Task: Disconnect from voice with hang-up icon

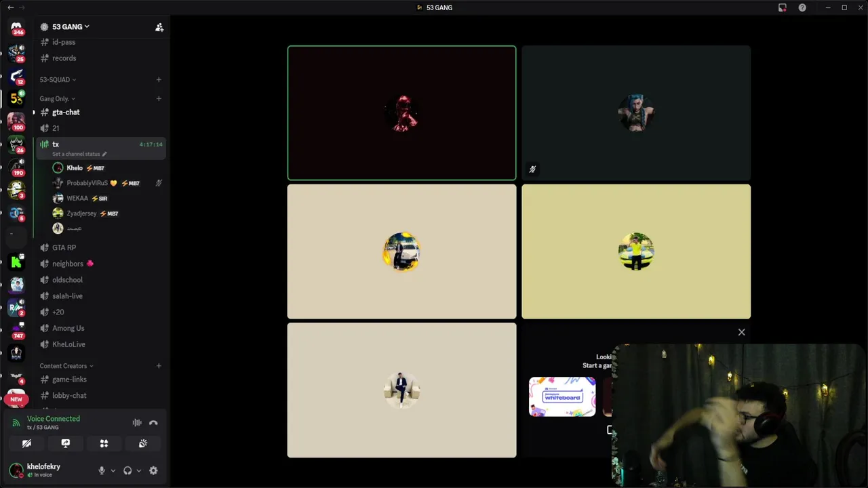Action: (x=153, y=422)
